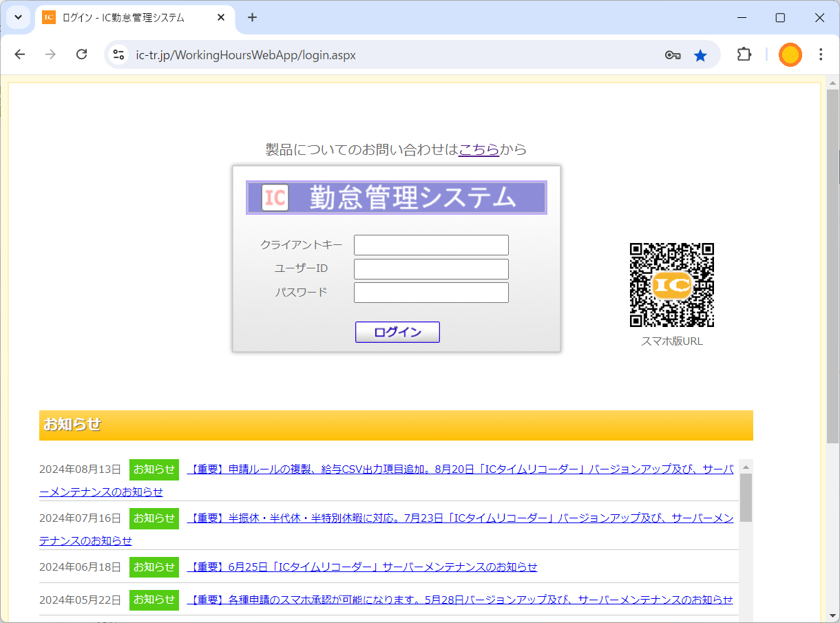Click the browser forward arrow
The height and width of the screenshot is (623, 840).
point(50,54)
